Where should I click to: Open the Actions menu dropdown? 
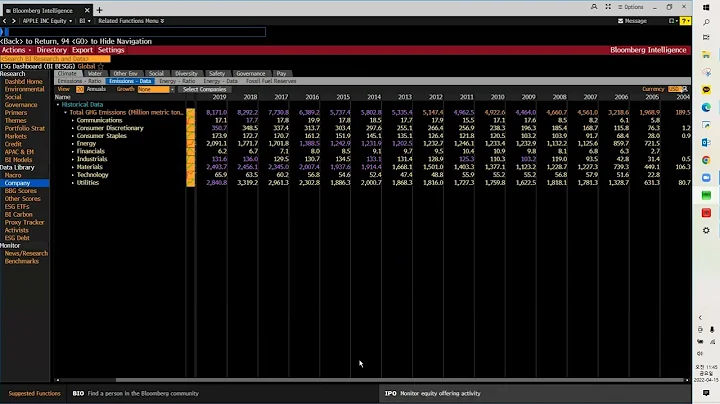click(16, 50)
